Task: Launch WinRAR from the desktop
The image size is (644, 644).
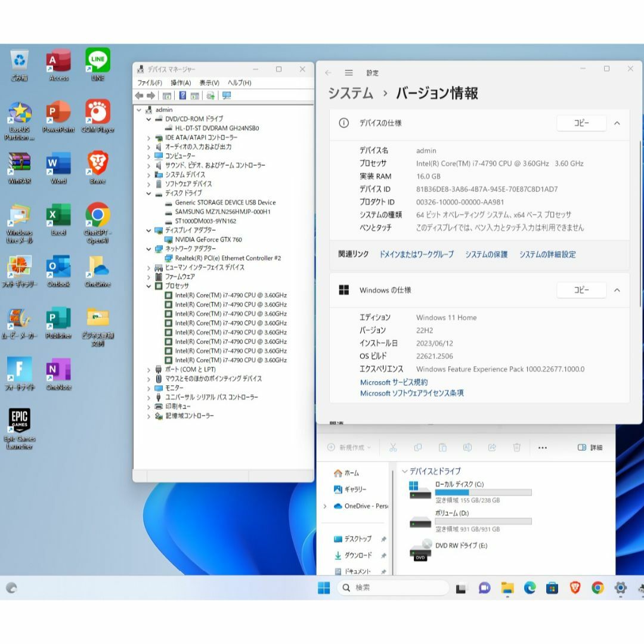Action: (19, 168)
